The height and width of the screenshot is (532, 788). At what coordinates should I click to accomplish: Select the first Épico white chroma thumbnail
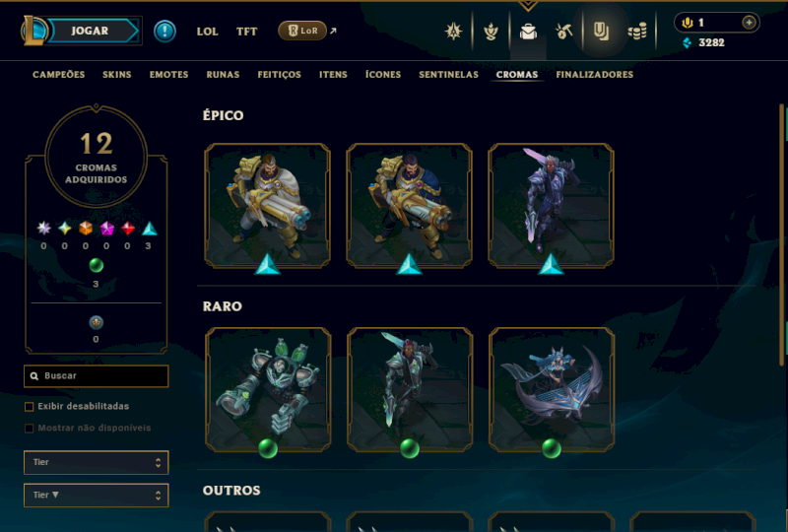click(267, 205)
